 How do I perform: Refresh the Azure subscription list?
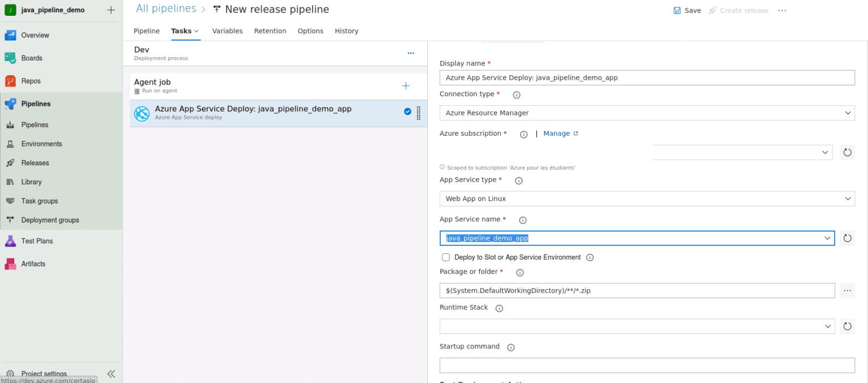click(847, 152)
